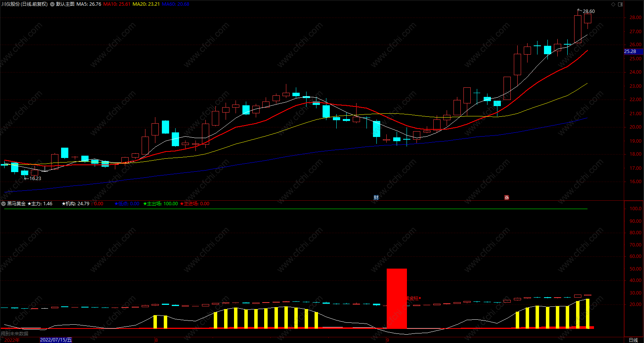This screenshot has height=343, width=644.
Task: Click the 2022/07/15/五 date label
Action: click(56, 340)
